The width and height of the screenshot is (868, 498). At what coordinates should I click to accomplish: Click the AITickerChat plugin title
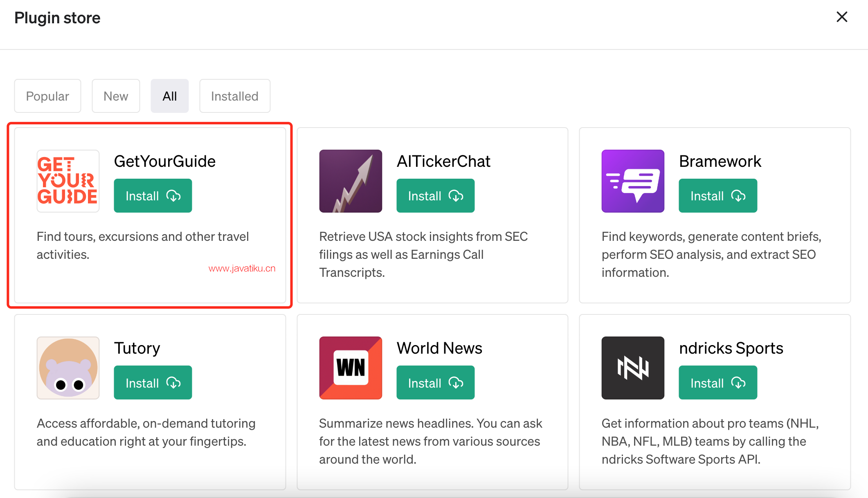click(443, 162)
